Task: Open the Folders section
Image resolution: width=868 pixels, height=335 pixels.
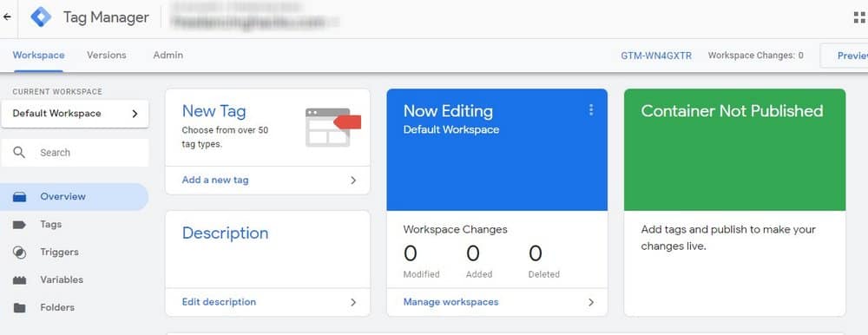Action: pos(74,307)
